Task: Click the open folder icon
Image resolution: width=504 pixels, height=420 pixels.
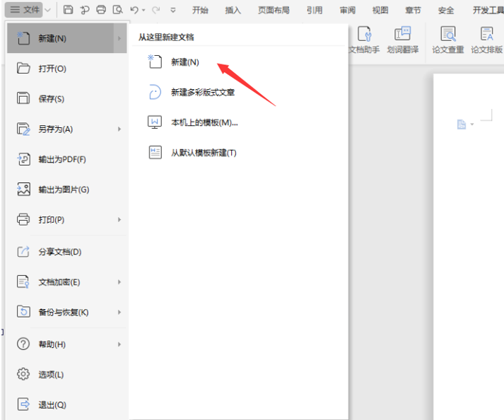Action: coord(23,68)
